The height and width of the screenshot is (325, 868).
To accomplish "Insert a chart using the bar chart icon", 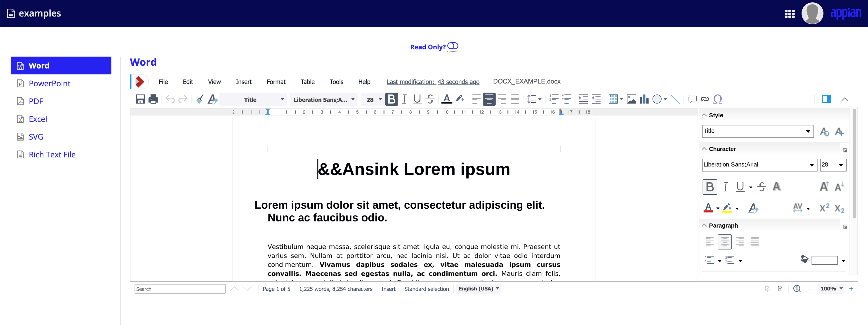I will pyautogui.click(x=644, y=99).
